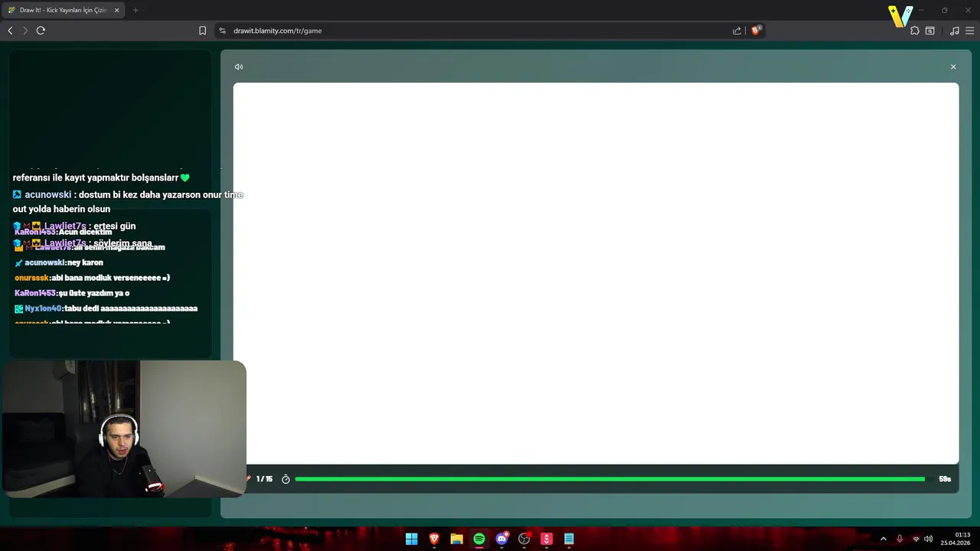Viewport: 980px width, 551px height.
Task: Open the Windows Start menu
Action: (411, 539)
